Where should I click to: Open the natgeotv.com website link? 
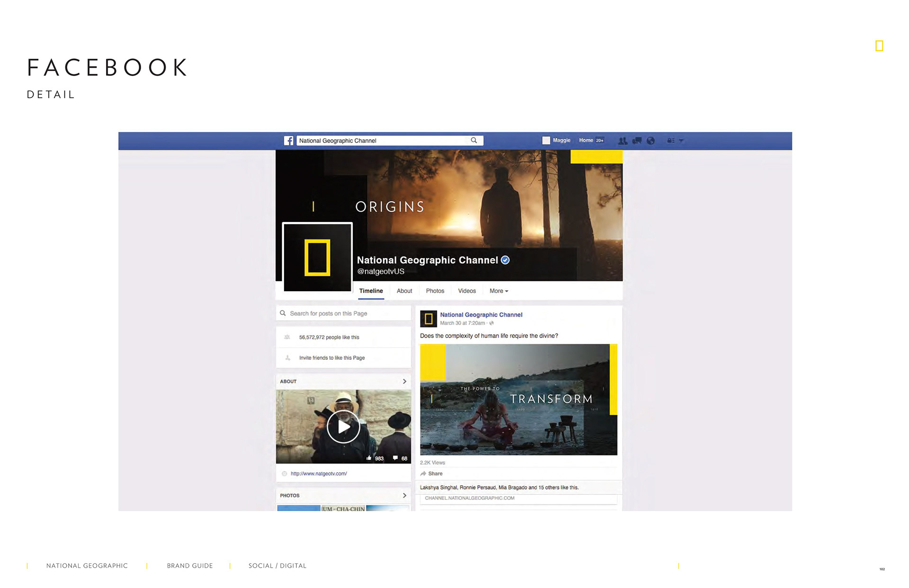319,473
